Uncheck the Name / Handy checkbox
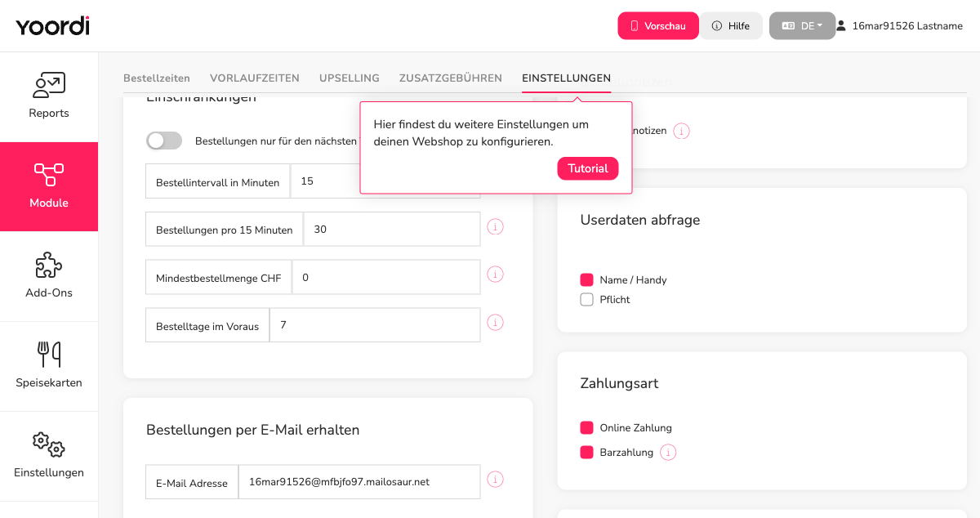 (586, 279)
